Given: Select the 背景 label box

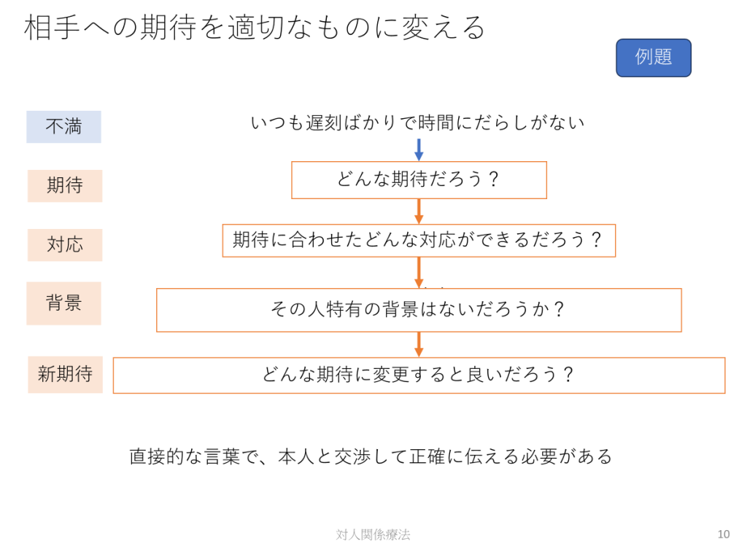Looking at the screenshot, I should point(63,303).
